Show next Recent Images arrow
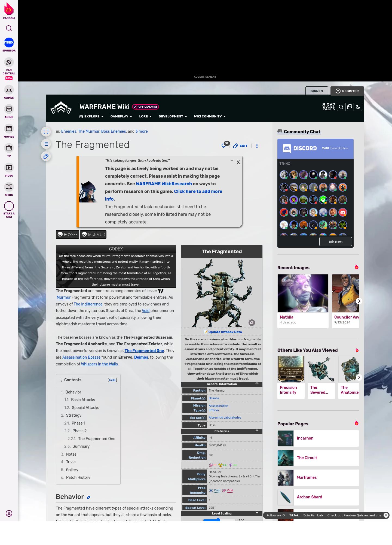Viewport: 392px width, 545px height. click(359, 301)
